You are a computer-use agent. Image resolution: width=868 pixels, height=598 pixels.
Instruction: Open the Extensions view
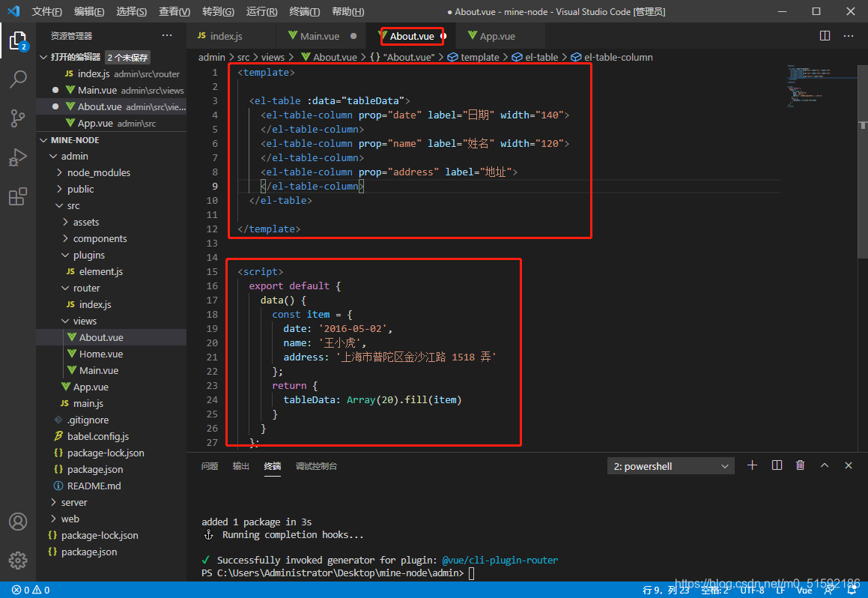click(18, 197)
